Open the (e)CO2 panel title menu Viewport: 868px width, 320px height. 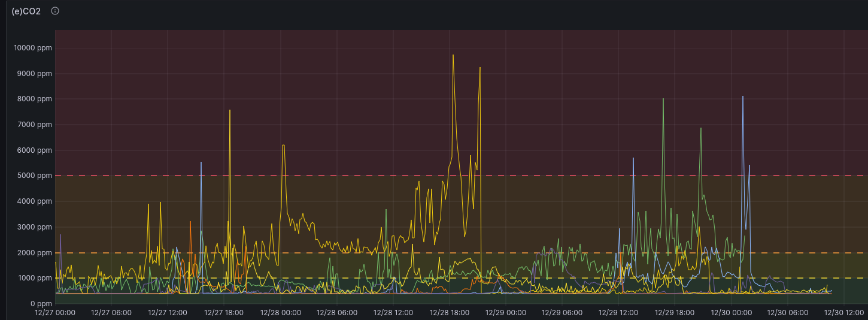coord(26,11)
